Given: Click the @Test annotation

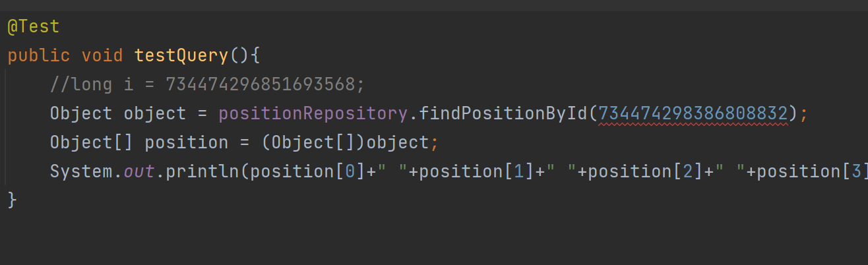Looking at the screenshot, I should coord(34,27).
